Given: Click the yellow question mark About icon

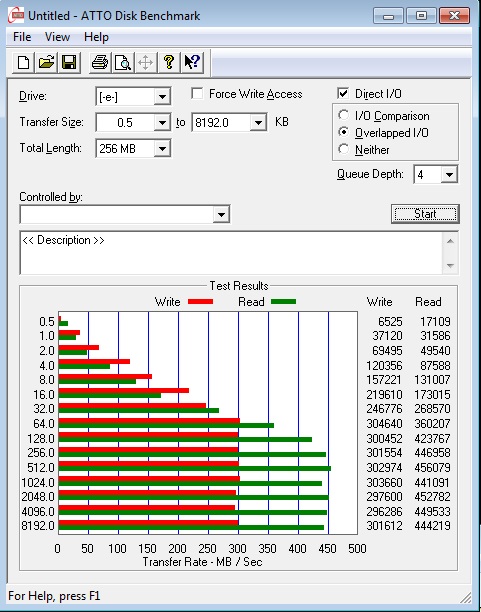Looking at the screenshot, I should [x=169, y=62].
